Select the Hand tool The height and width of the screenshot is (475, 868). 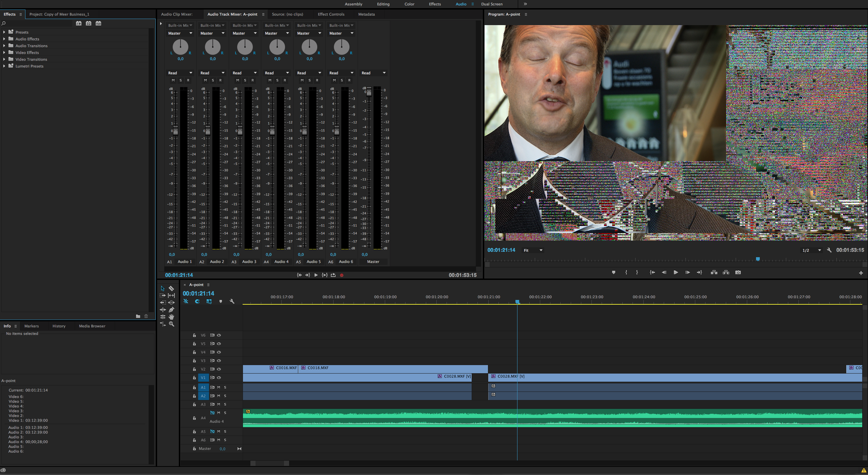click(171, 317)
